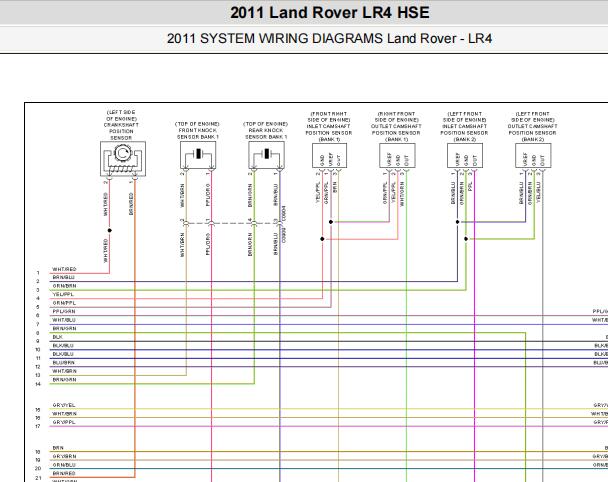Click the splice dot joining the bank 2 GRN/BRN wires
This screenshot has height=482, width=608.
tap(466, 239)
